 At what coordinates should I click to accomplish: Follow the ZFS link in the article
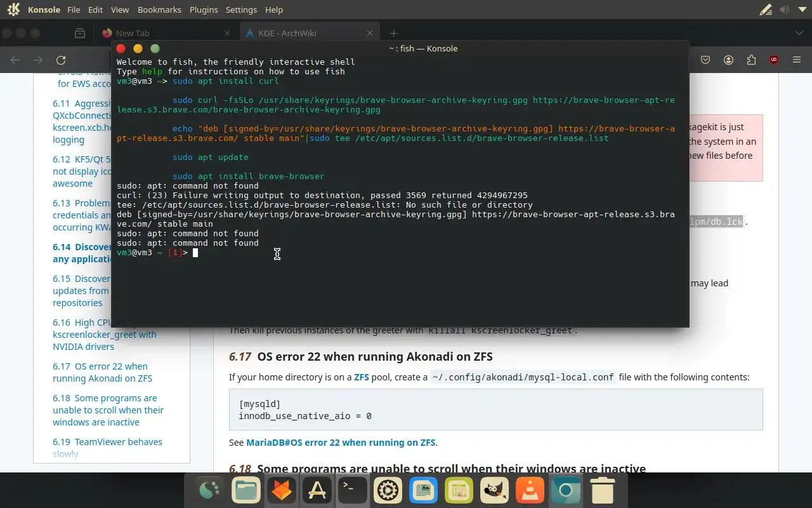tap(362, 377)
